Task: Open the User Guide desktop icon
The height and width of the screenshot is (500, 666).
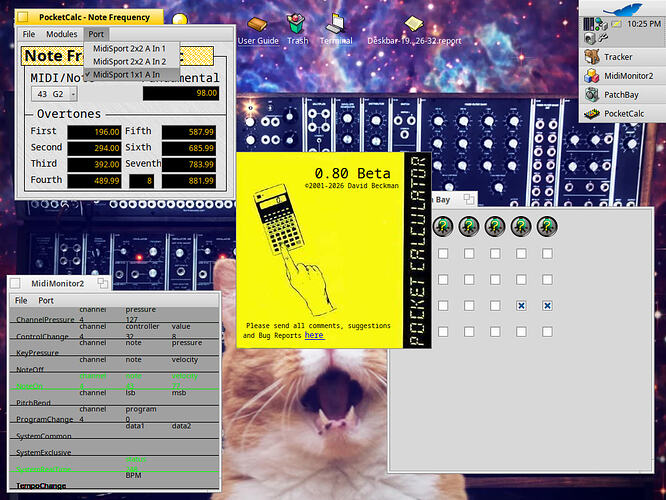Action: (258, 31)
